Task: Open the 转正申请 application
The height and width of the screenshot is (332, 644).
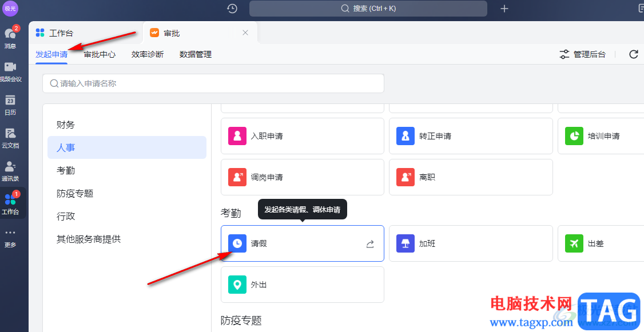Action: (471, 136)
